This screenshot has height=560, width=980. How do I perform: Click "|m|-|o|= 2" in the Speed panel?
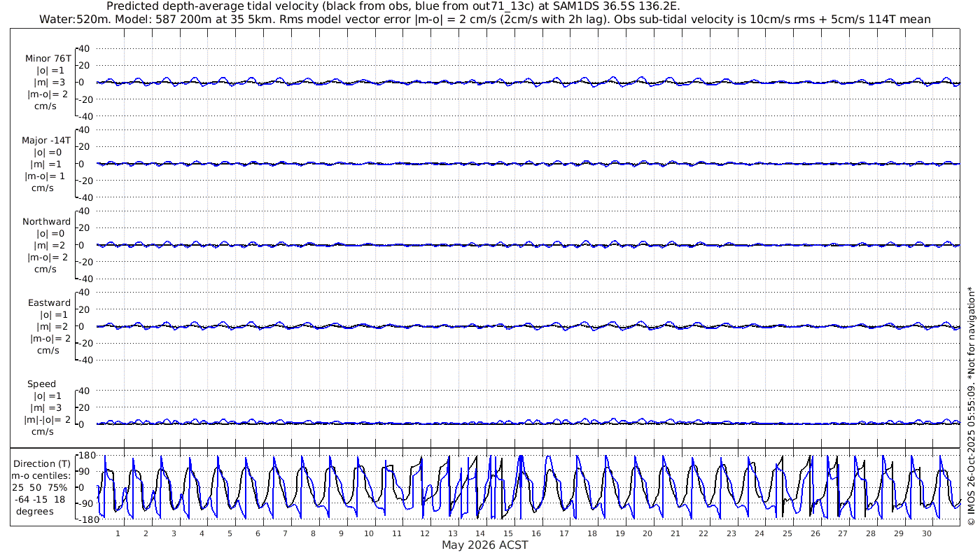click(x=49, y=419)
